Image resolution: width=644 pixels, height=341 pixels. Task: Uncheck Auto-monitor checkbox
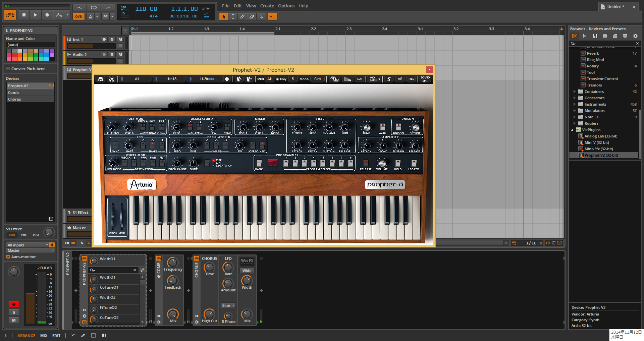tap(8, 257)
